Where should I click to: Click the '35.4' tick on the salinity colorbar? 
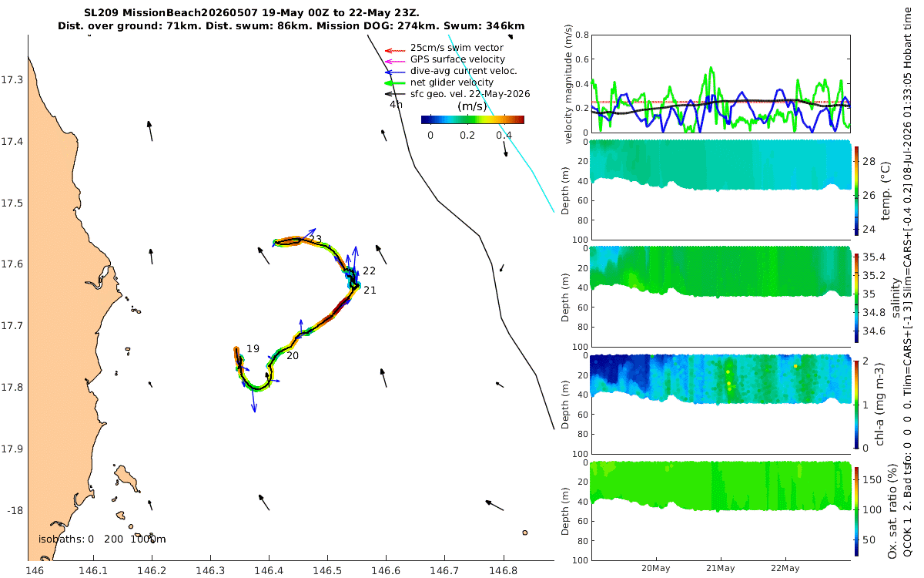coord(874,257)
